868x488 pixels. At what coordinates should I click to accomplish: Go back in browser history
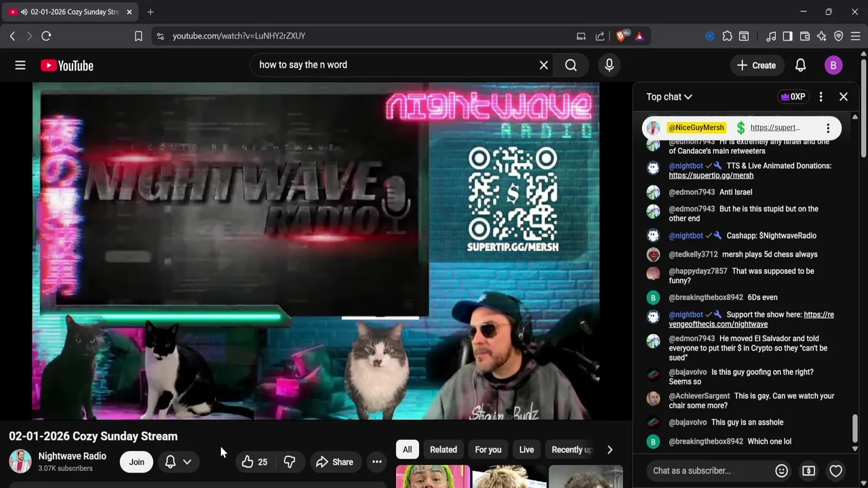pos(12,36)
